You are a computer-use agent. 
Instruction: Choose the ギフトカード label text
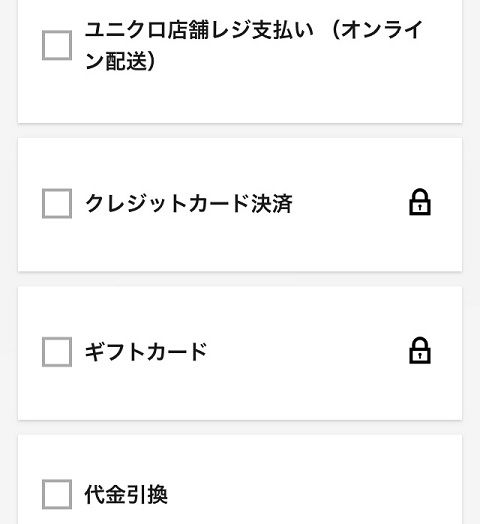pos(146,352)
